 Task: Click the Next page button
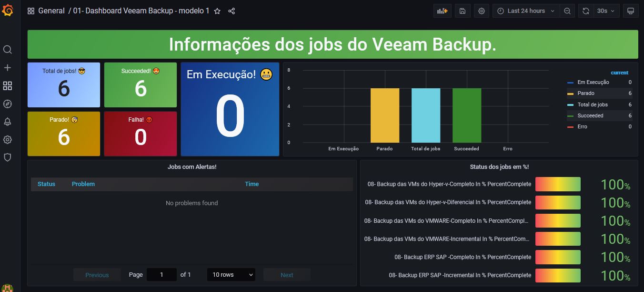[287, 275]
